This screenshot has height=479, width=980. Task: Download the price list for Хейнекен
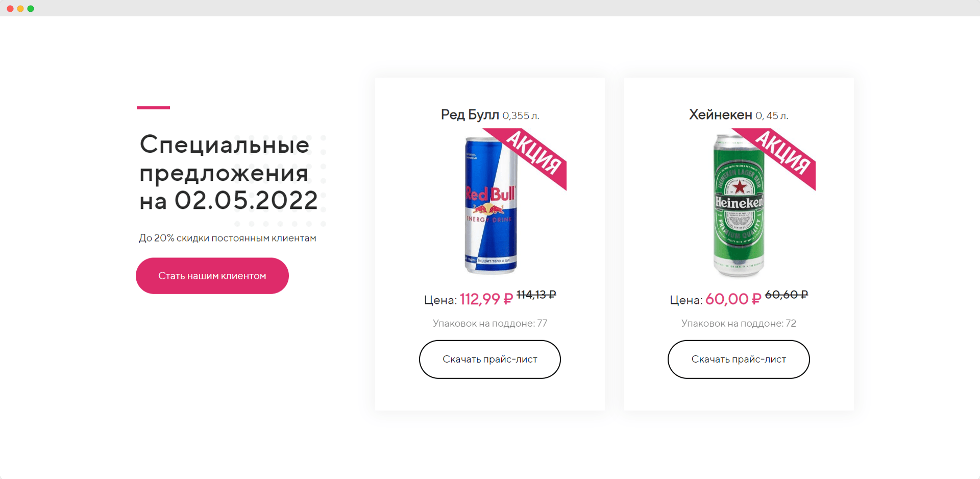click(x=739, y=359)
